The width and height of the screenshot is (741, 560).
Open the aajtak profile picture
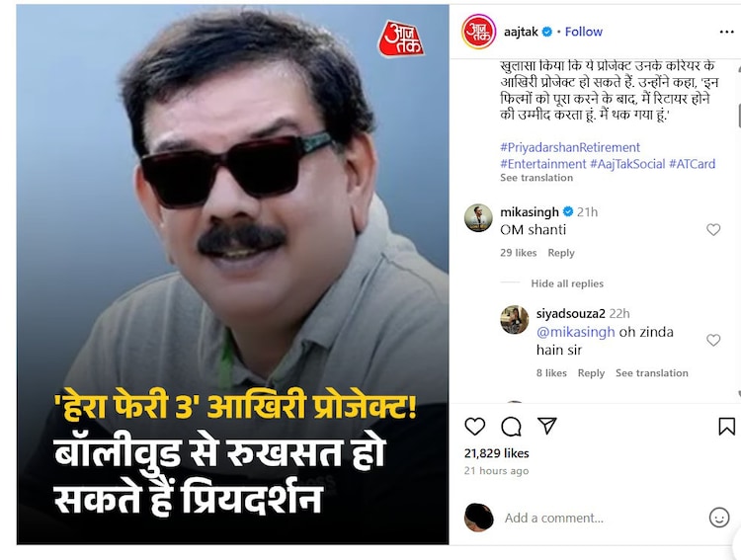(479, 32)
